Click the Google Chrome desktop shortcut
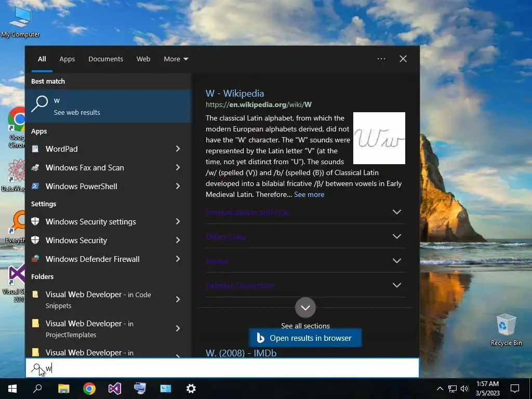 pos(16,127)
